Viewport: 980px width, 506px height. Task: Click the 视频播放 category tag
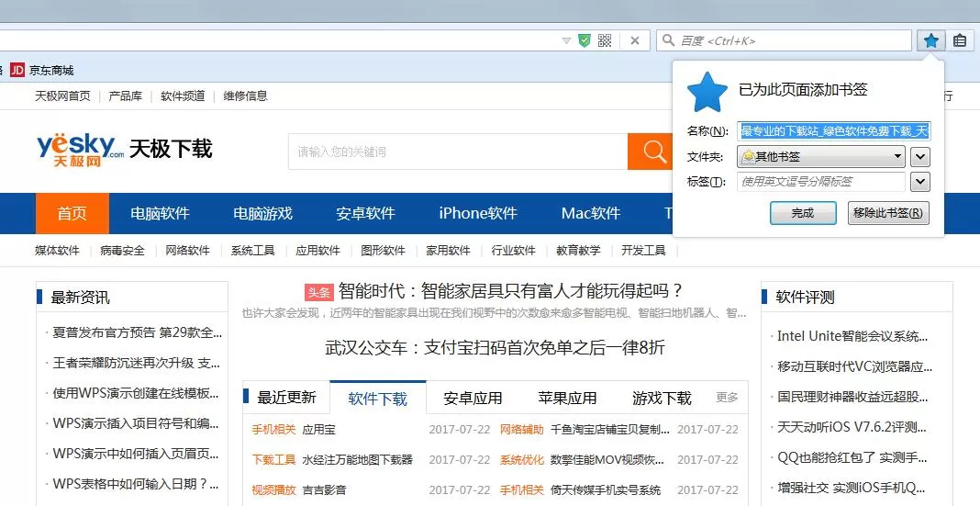pyautogui.click(x=273, y=489)
